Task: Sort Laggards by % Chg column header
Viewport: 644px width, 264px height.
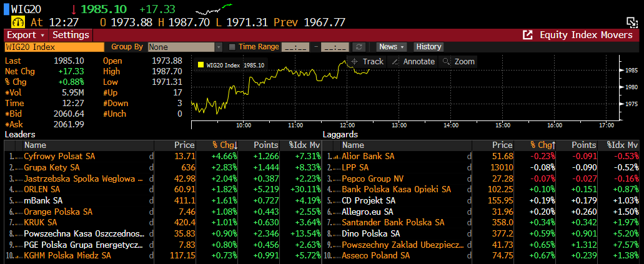Action: (x=543, y=145)
